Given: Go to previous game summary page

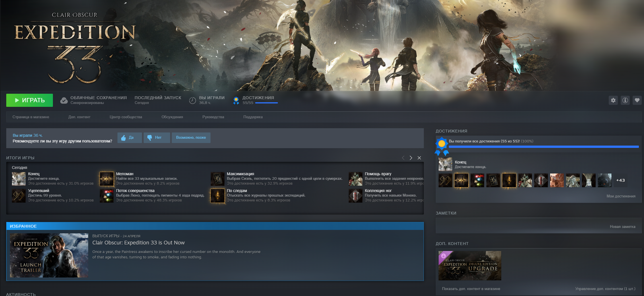Looking at the screenshot, I should 403,158.
